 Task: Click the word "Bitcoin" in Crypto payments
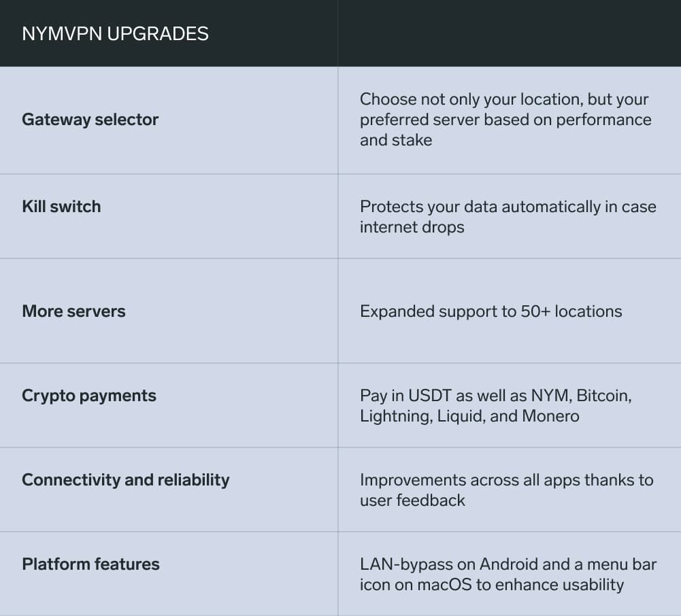(x=604, y=396)
